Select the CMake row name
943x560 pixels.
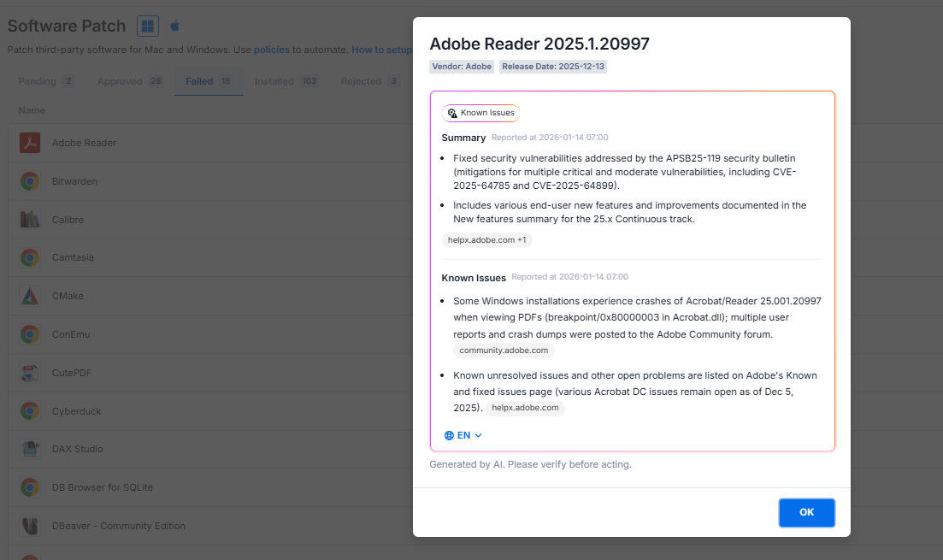coord(68,296)
